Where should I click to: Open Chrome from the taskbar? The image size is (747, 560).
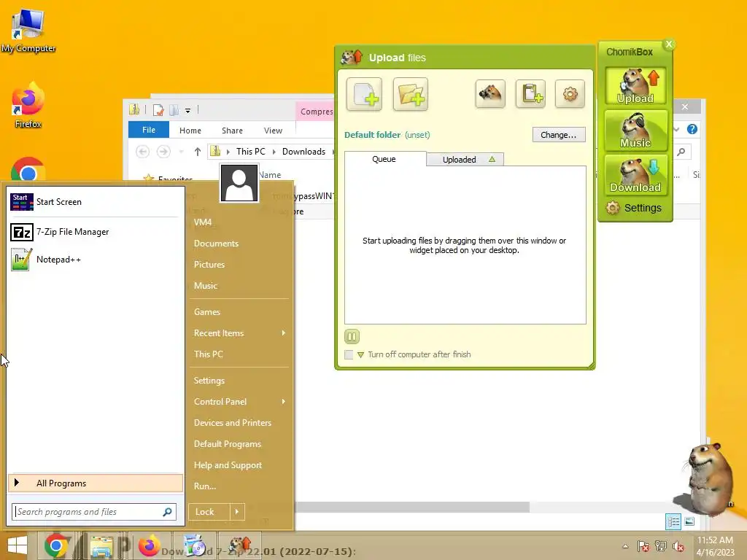[x=55, y=545]
